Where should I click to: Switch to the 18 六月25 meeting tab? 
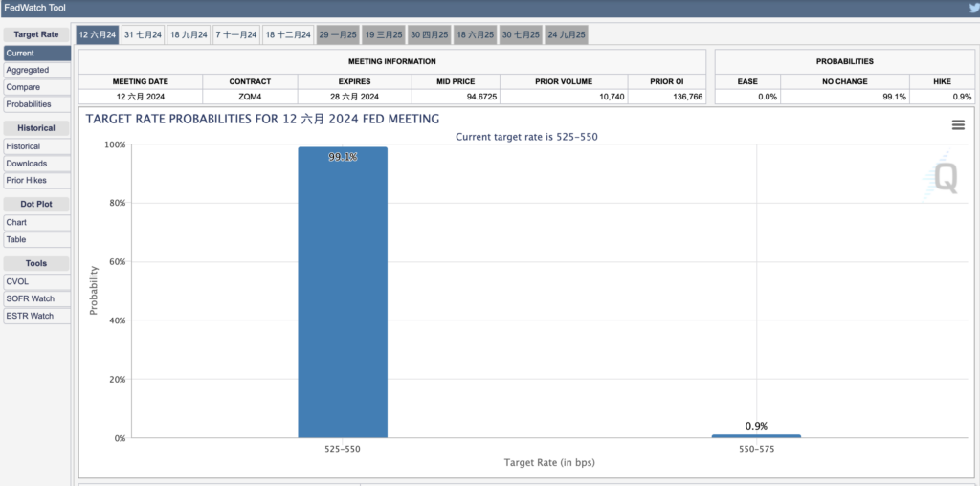476,35
